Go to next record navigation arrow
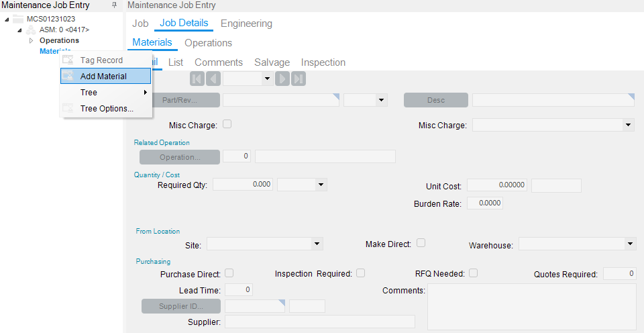644x333 pixels. point(283,79)
